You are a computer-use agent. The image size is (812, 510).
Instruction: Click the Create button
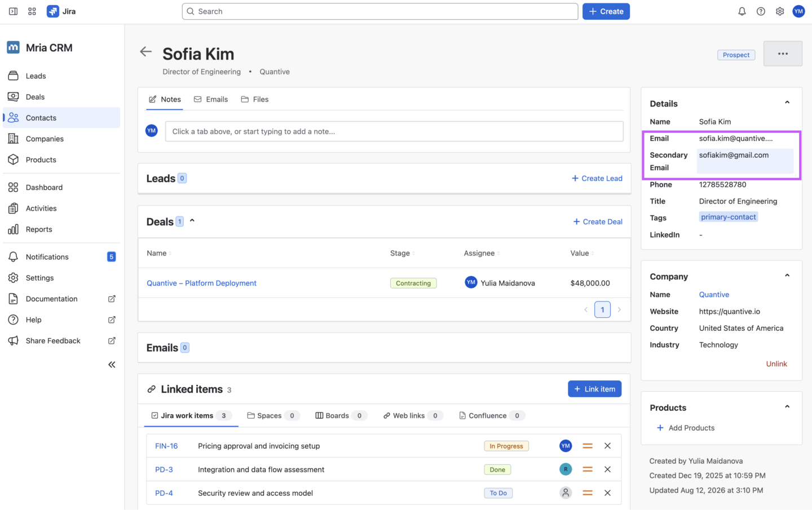click(606, 11)
